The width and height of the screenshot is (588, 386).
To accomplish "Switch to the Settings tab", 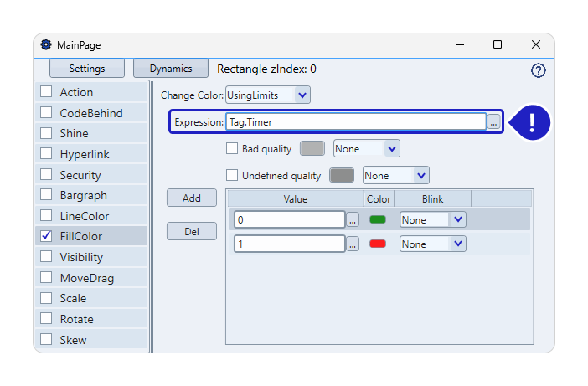I will [x=87, y=69].
